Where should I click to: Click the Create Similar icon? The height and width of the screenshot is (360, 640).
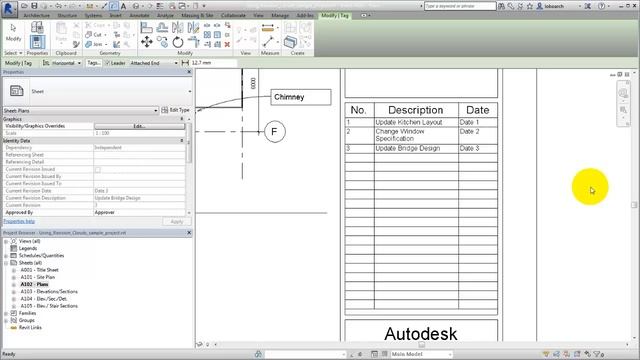pyautogui.click(x=290, y=42)
